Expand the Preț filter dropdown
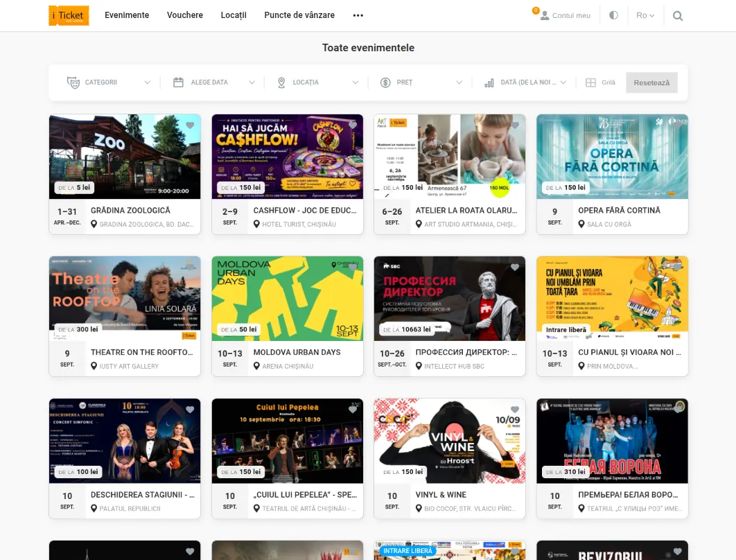This screenshot has height=560, width=736. coord(421,82)
